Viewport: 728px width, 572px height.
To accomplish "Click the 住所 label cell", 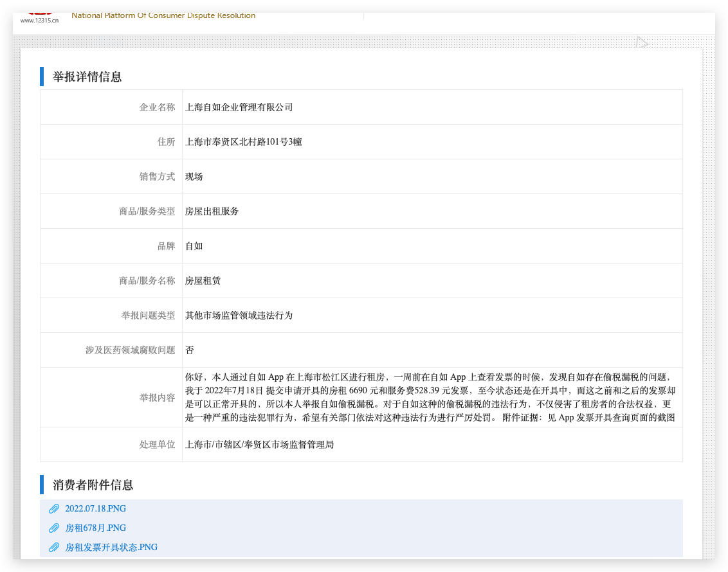I will pyautogui.click(x=111, y=142).
